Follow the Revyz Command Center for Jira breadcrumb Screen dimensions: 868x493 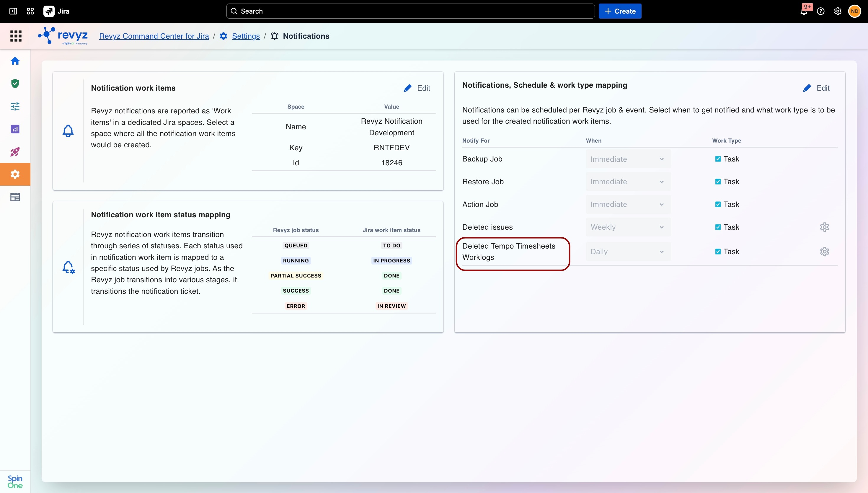(x=154, y=36)
